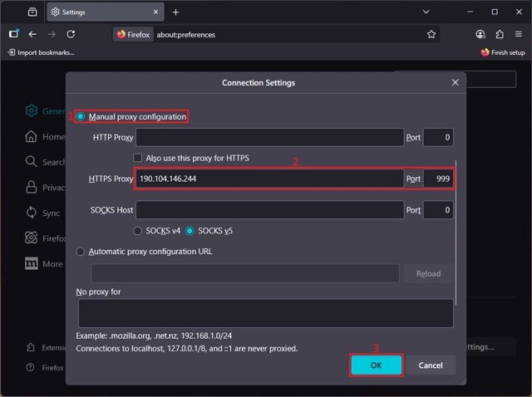This screenshot has width=532, height=397.
Task: Click the Import bookmarks toolbar item
Action: point(41,52)
